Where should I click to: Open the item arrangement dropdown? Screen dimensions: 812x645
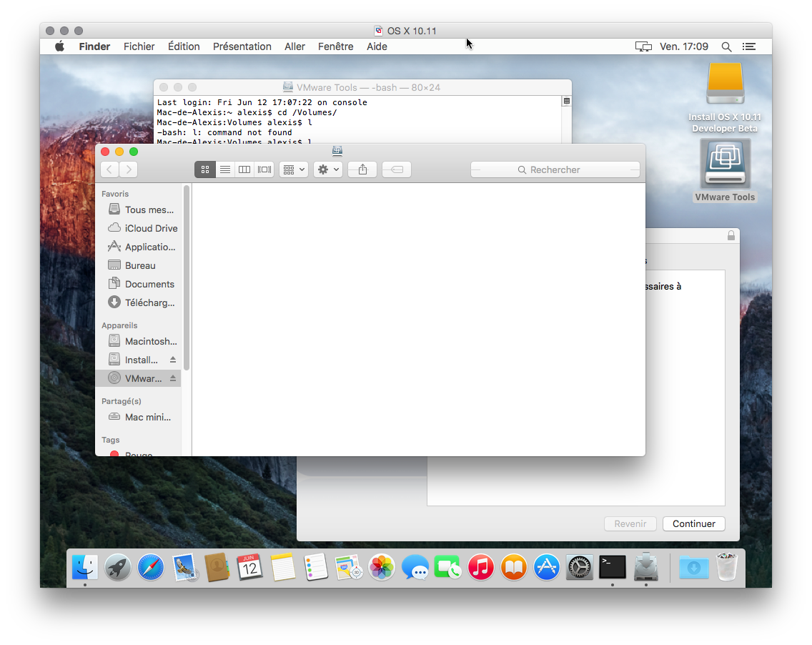point(294,169)
